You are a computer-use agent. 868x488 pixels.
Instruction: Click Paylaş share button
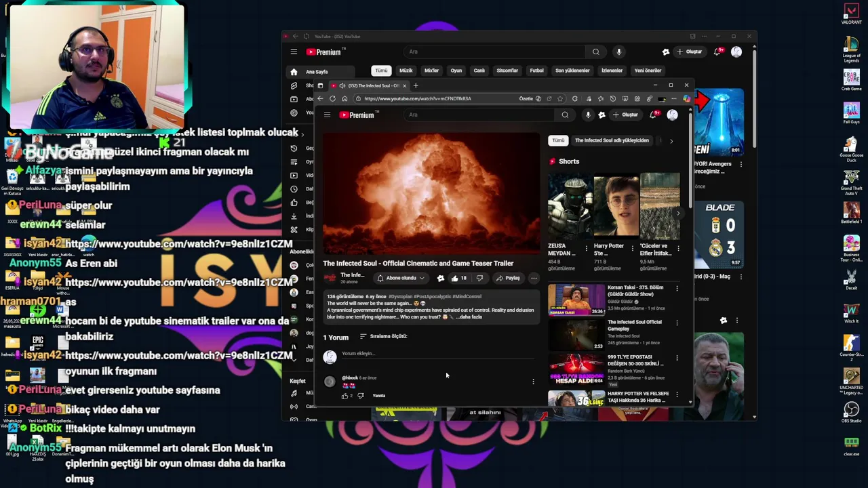(508, 278)
